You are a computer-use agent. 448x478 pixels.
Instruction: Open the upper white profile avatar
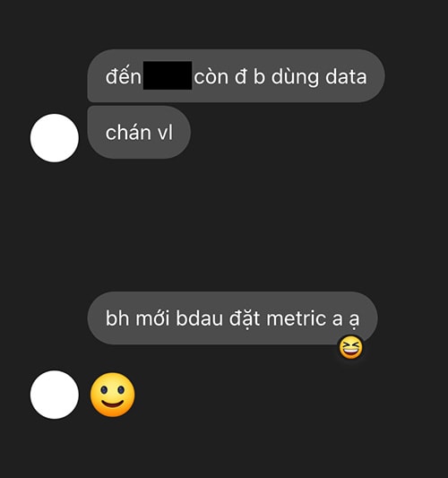[55, 138]
